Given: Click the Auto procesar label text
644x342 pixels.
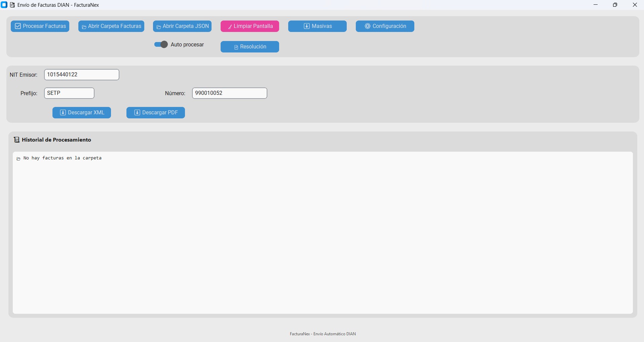Looking at the screenshot, I should click(x=187, y=45).
